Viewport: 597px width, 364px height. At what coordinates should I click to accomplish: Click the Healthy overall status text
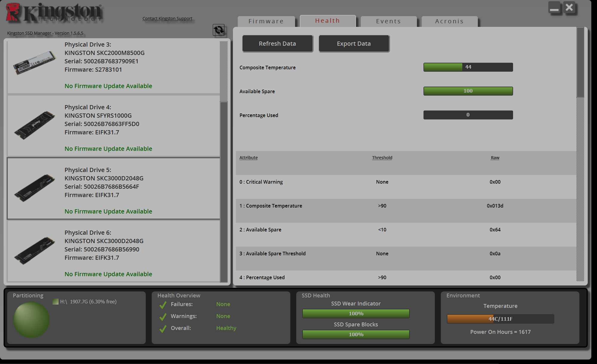pyautogui.click(x=226, y=328)
